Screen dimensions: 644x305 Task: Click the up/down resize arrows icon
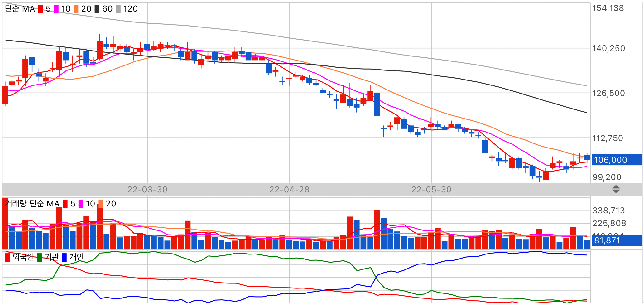point(616,189)
